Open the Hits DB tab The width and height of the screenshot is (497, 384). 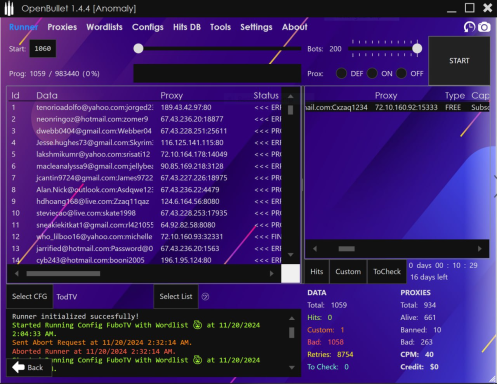pyautogui.click(x=187, y=27)
